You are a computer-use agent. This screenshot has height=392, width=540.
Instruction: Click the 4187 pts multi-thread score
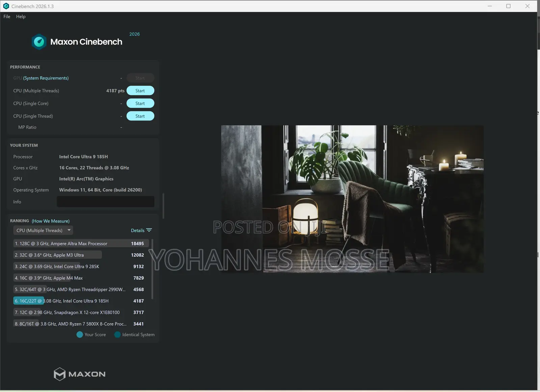115,91
